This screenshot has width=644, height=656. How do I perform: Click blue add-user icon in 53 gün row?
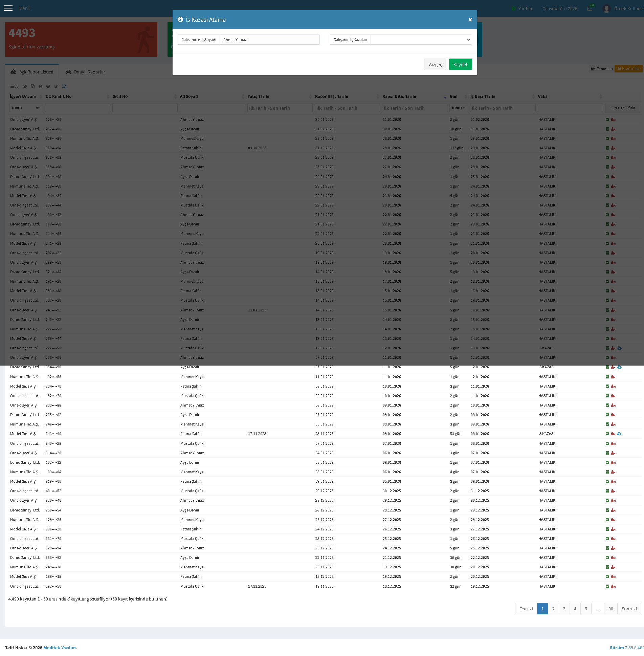pos(619,434)
